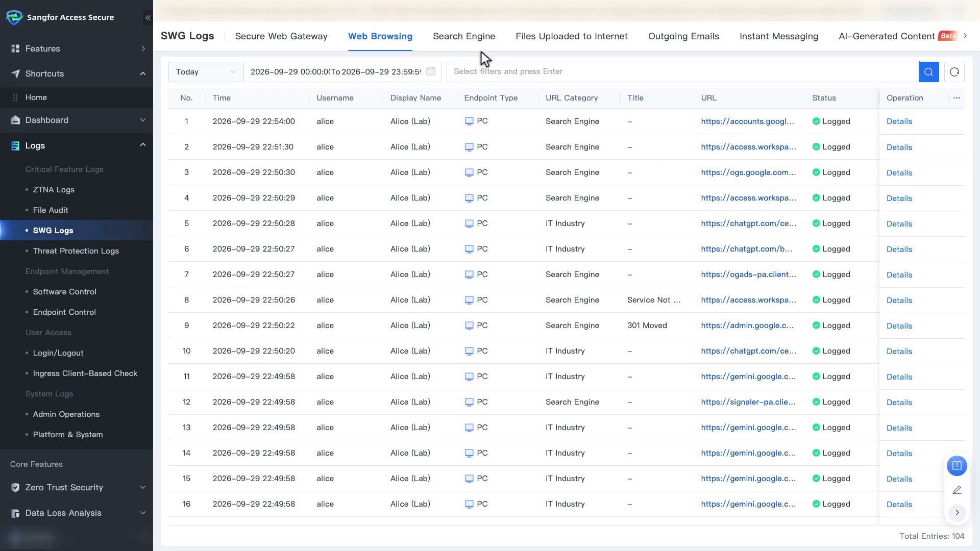Click the end date-time field
The height and width of the screenshot is (551, 980).
(381, 72)
